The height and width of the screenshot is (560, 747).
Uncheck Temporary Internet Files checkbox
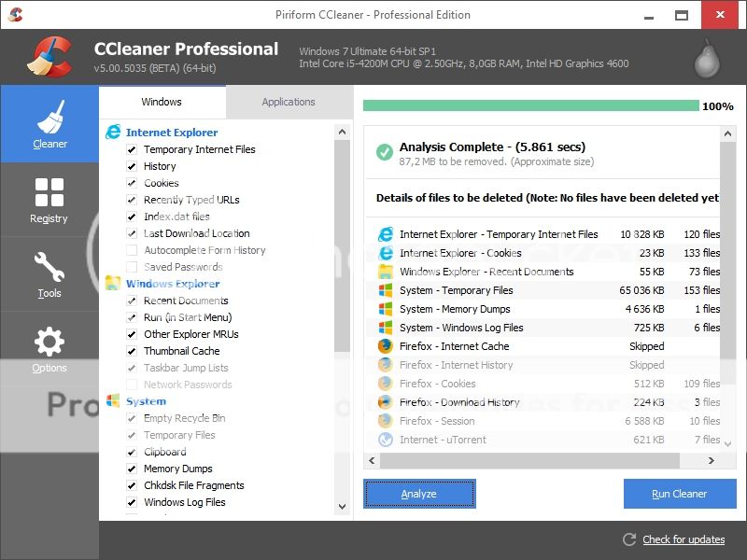[x=132, y=149]
